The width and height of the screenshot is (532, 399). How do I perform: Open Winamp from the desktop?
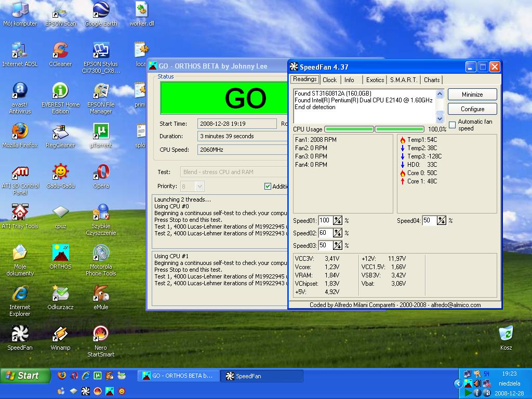[60, 338]
